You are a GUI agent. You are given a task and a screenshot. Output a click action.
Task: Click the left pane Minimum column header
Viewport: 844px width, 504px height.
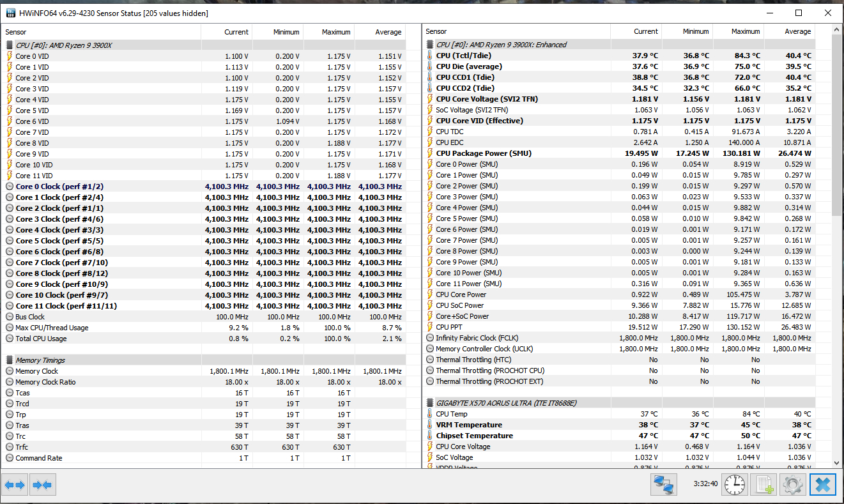click(278, 32)
